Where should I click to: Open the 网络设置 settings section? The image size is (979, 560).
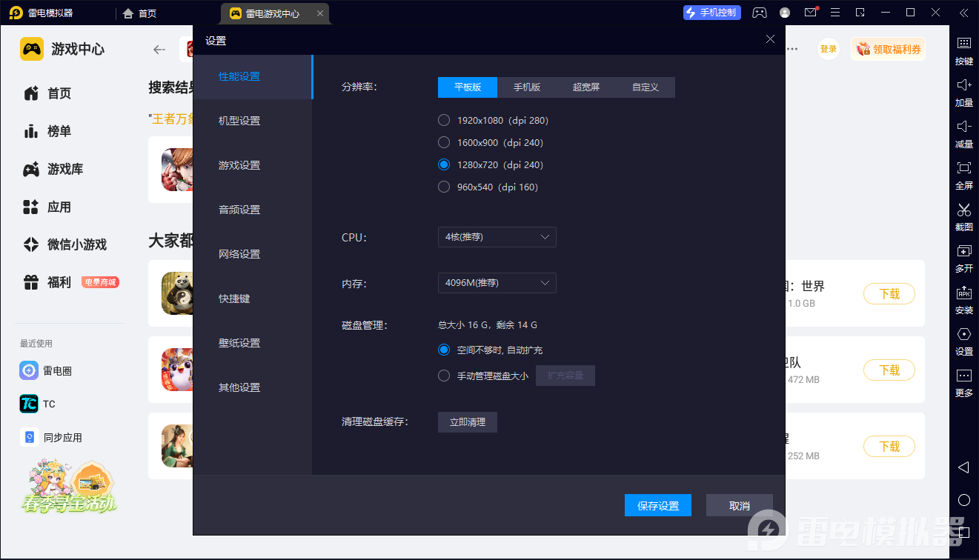pos(239,254)
